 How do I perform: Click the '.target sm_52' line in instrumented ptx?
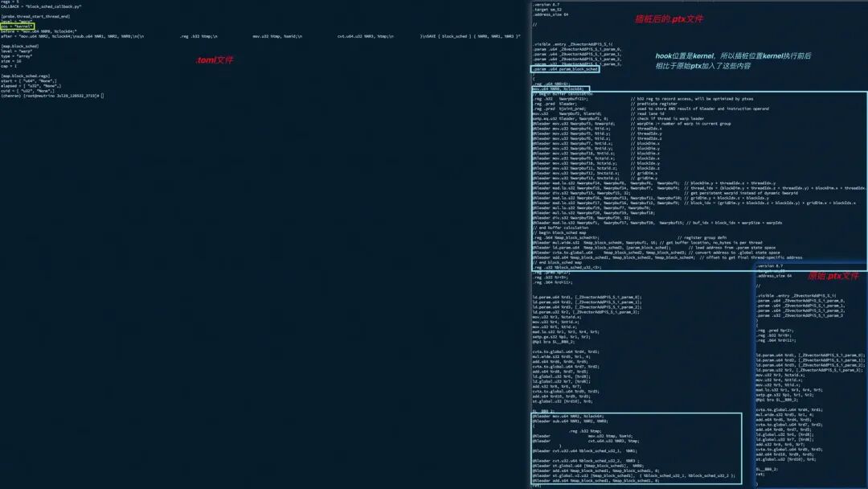(x=547, y=10)
